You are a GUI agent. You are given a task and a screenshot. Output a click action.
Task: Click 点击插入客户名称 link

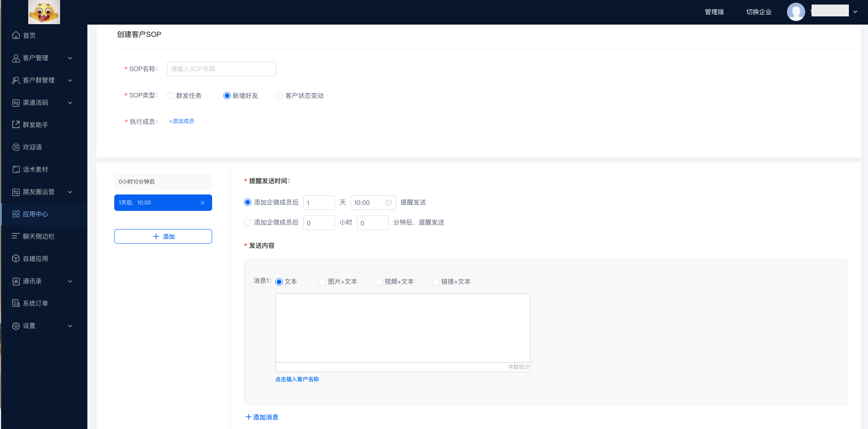pos(297,379)
